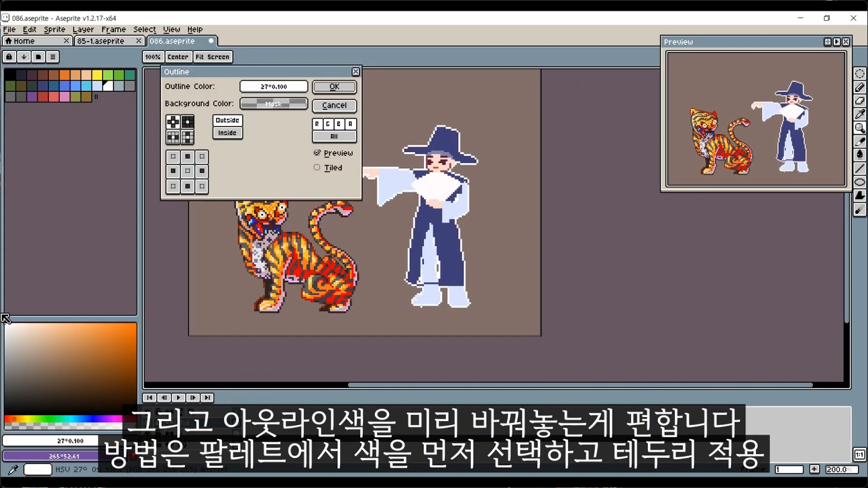Toggle palette edit lock icon
The height and width of the screenshot is (488, 868).
[x=9, y=57]
